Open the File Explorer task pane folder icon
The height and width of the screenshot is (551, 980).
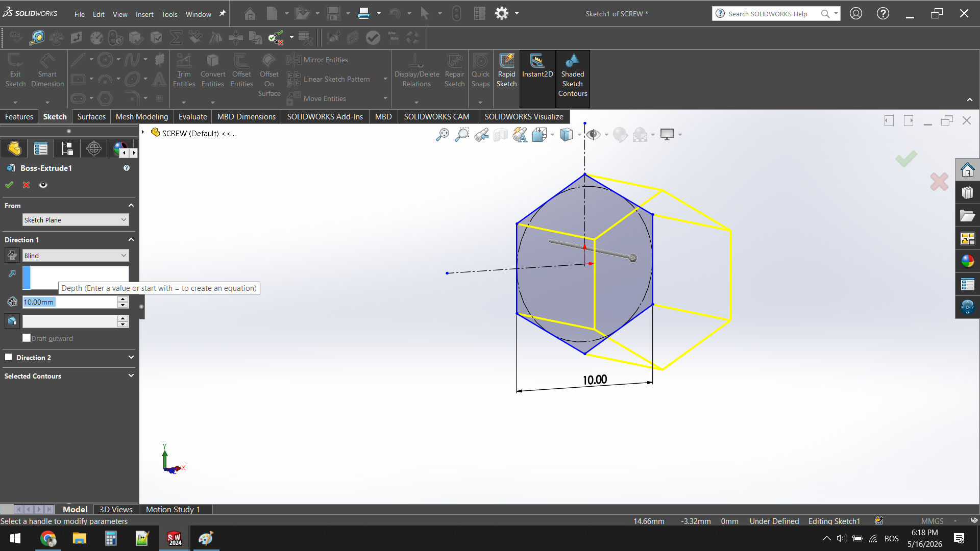click(x=967, y=216)
